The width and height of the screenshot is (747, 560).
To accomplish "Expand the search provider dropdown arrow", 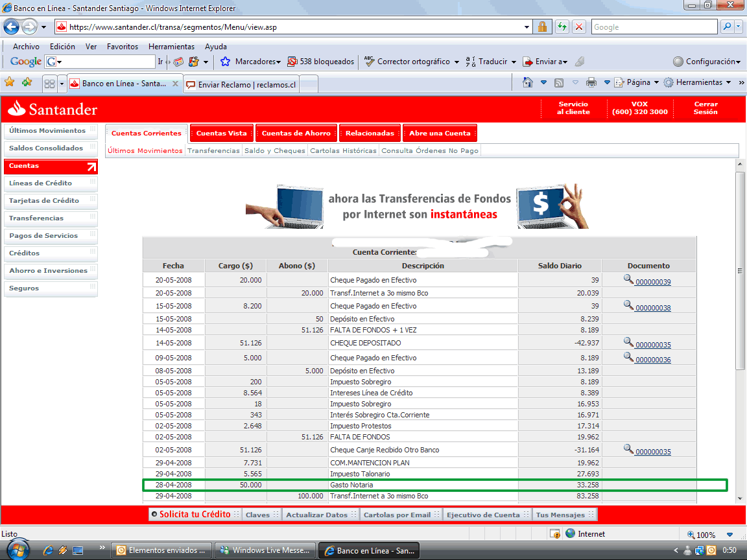I will (x=739, y=27).
